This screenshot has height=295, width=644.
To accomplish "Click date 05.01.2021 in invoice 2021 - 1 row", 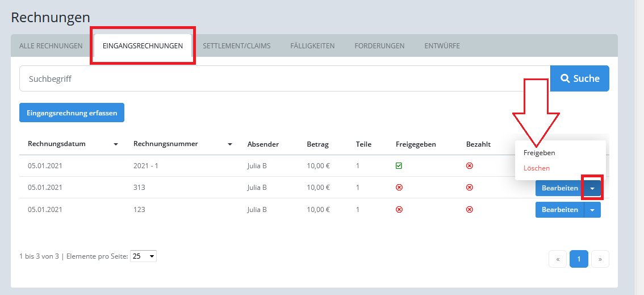I will (x=45, y=165).
